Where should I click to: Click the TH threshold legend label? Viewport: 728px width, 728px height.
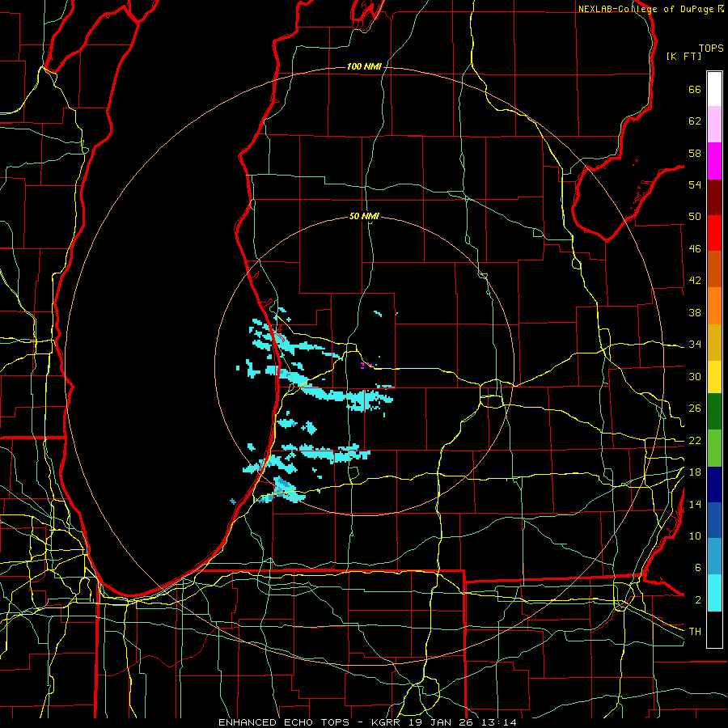tap(695, 632)
